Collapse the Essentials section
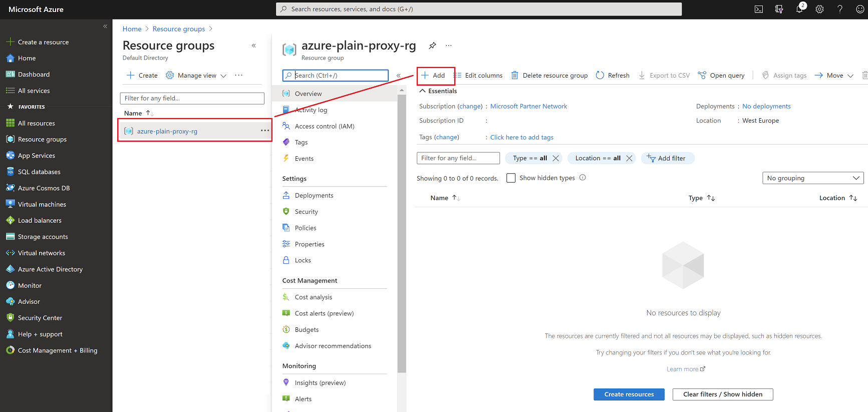The width and height of the screenshot is (868, 412). click(438, 91)
